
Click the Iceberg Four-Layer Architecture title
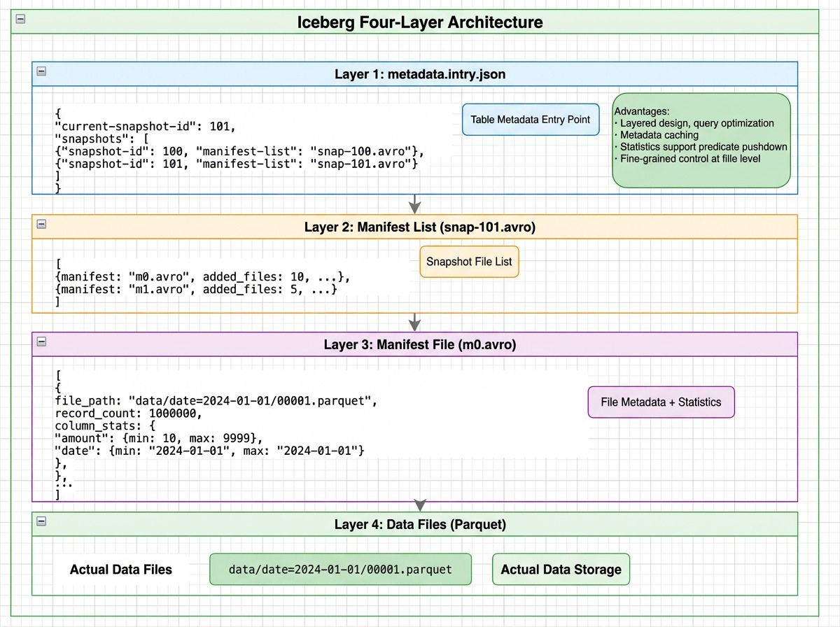tap(419, 22)
